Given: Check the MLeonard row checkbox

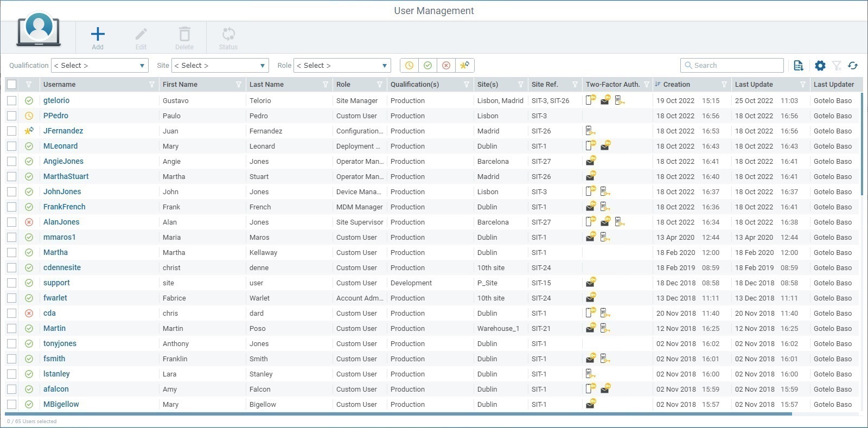Looking at the screenshot, I should 12,146.
